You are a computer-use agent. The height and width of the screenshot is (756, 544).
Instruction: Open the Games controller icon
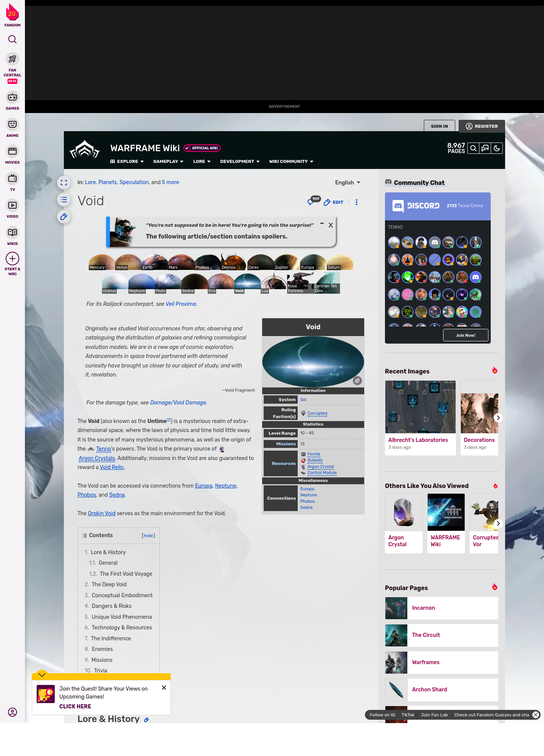12,97
